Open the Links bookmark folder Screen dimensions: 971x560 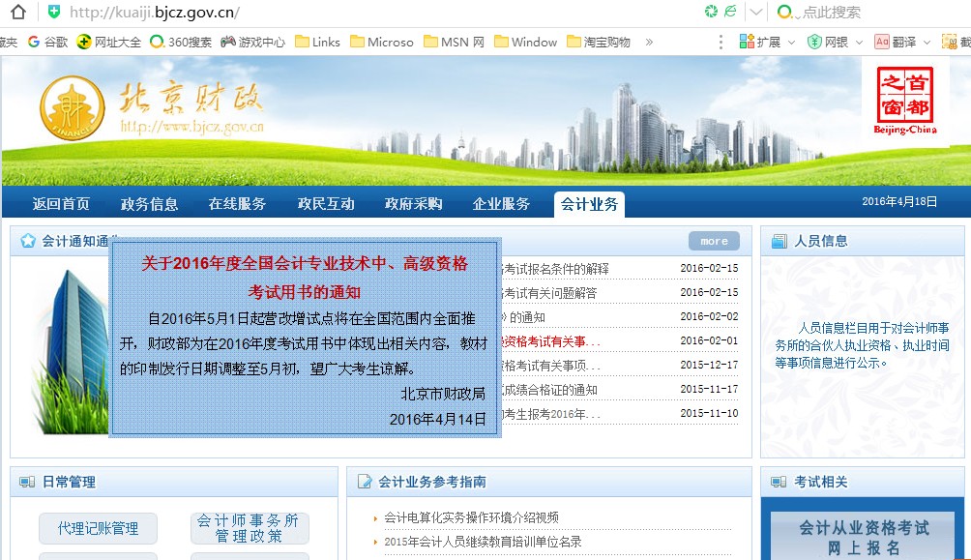click(317, 43)
